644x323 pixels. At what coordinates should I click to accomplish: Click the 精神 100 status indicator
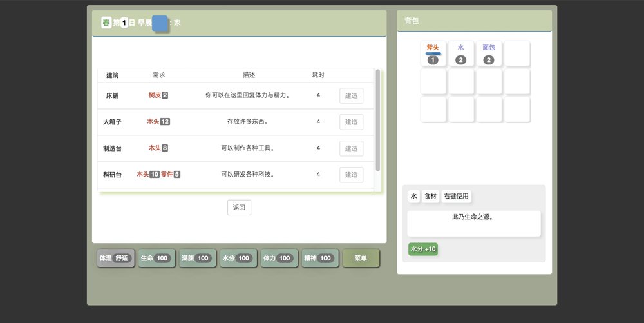point(320,258)
